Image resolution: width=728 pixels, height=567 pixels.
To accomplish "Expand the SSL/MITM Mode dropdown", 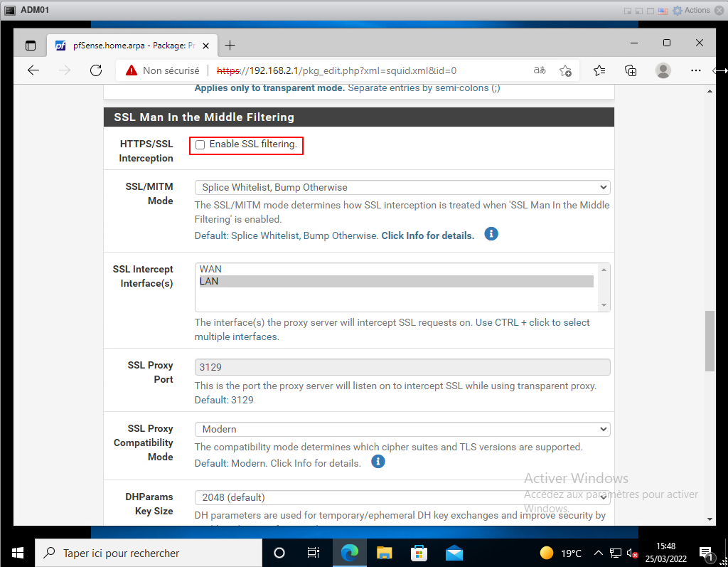I will (x=402, y=188).
